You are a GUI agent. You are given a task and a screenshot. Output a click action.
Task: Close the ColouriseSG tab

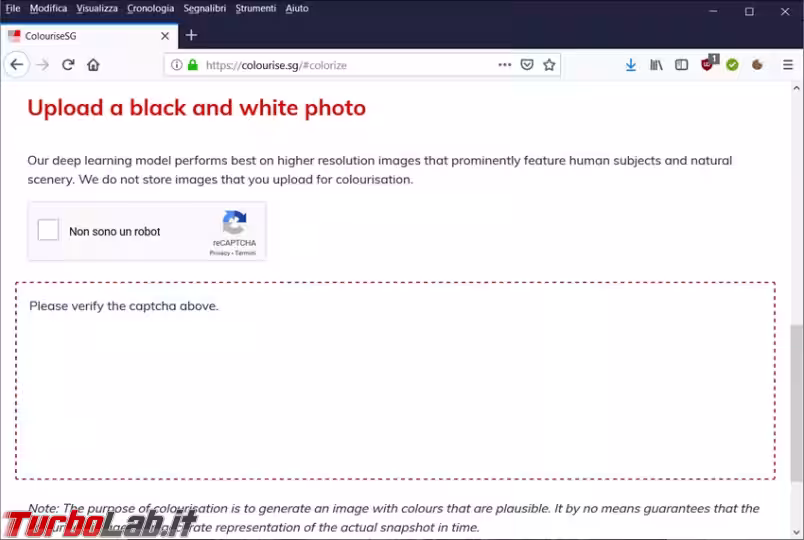click(165, 36)
